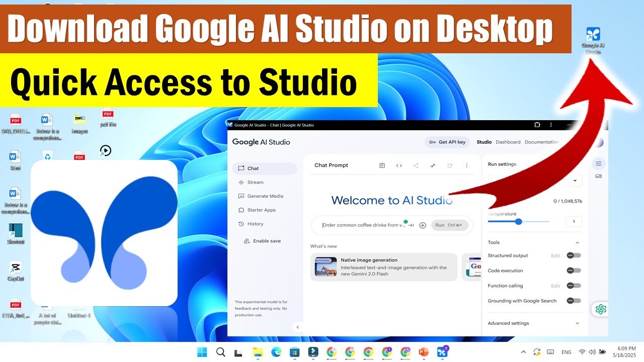Click Edit beside Structured output

click(555, 255)
